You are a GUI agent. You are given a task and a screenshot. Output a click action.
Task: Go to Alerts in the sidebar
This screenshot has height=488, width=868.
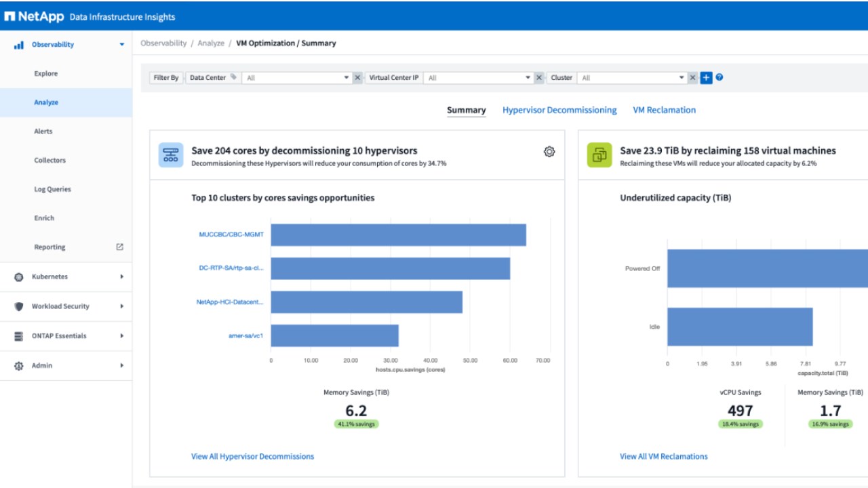pos(43,131)
